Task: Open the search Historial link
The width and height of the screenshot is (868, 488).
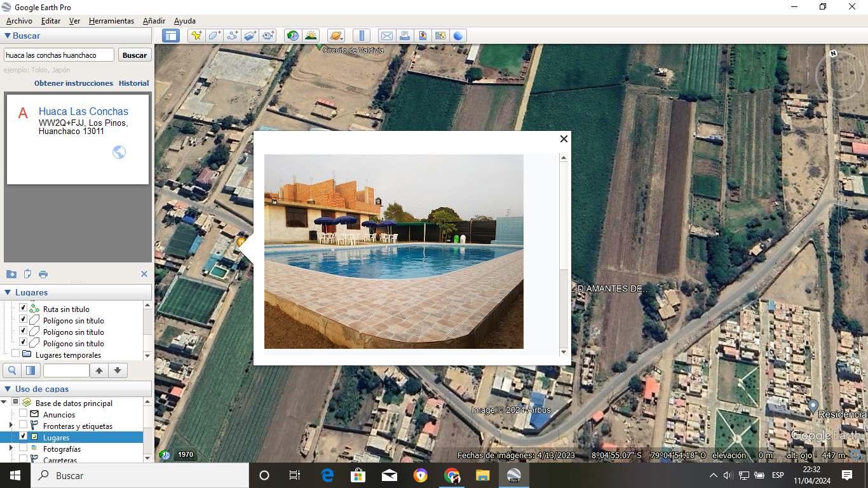Action: [133, 83]
